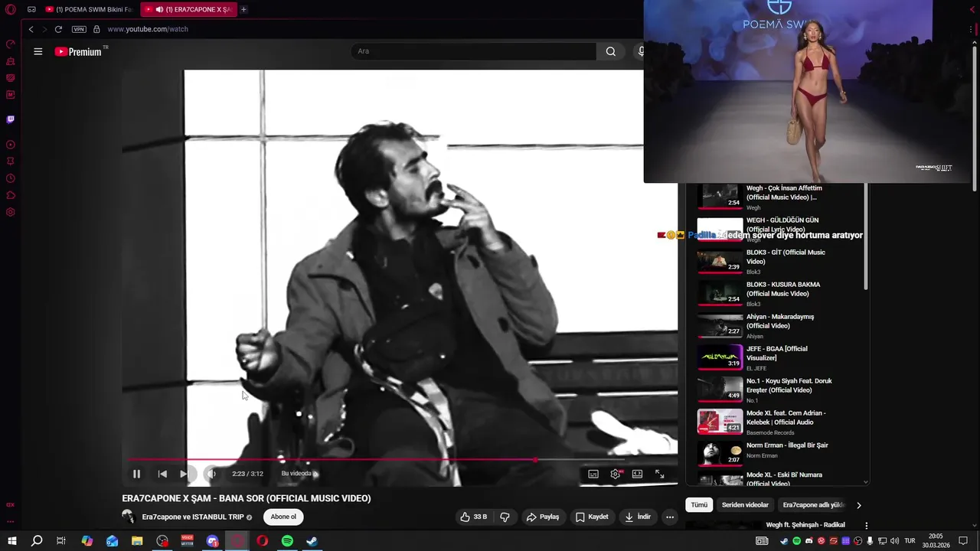Expand YouTube guide hamburger menu

click(x=38, y=51)
